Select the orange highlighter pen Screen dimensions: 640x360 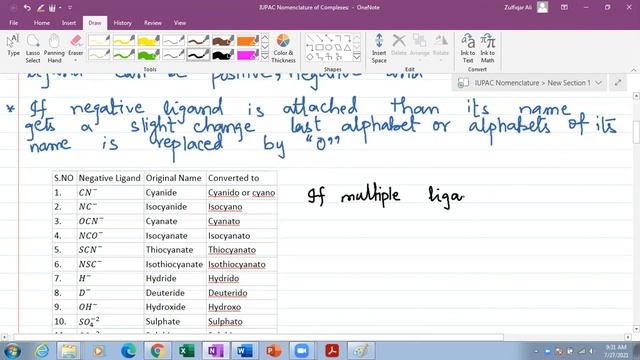[x=248, y=40]
